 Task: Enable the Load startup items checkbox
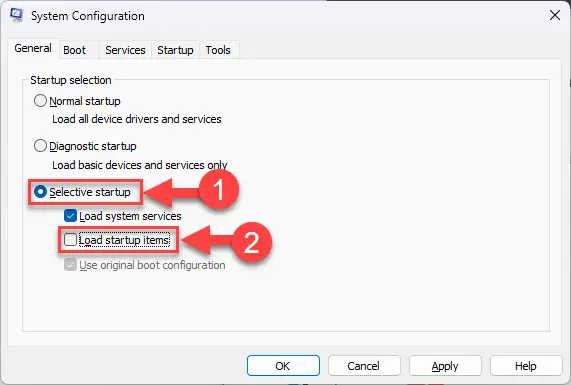pos(70,240)
